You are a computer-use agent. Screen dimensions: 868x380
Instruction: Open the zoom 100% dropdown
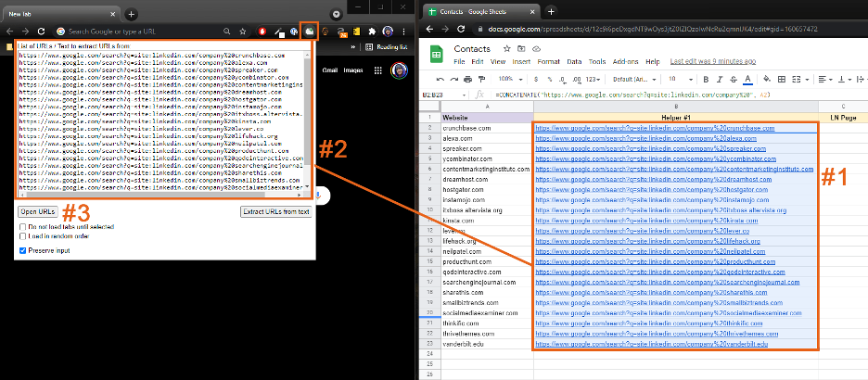click(x=509, y=80)
